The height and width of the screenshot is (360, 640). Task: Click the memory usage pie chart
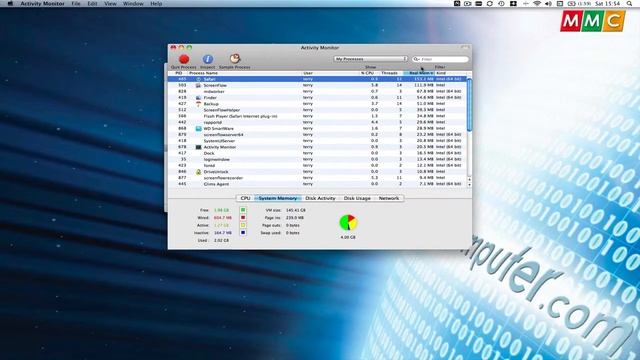[x=348, y=222]
